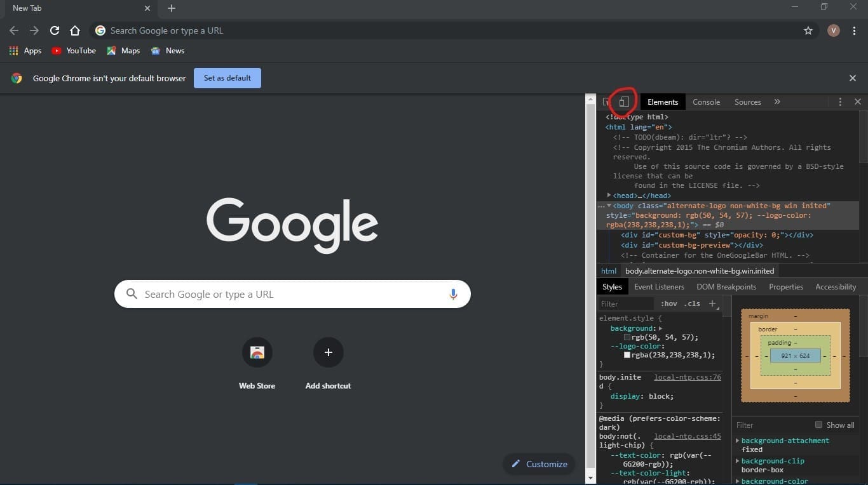Open the Chrome profile avatar icon
868x485 pixels.
(x=833, y=30)
